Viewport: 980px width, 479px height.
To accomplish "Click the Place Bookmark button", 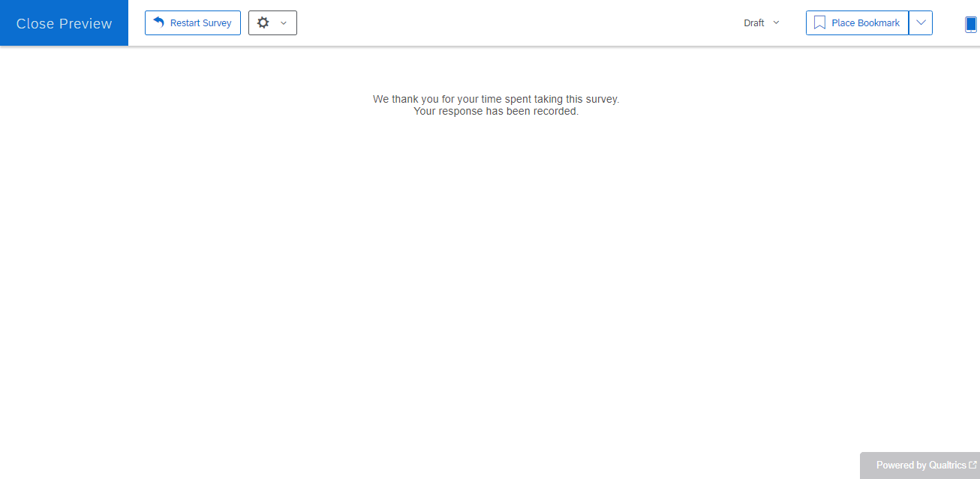I will click(x=857, y=22).
